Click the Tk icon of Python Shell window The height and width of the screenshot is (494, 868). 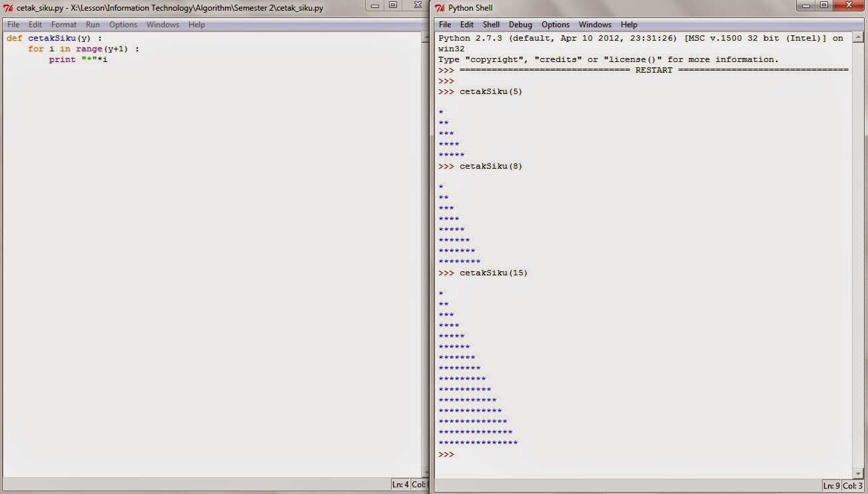440,8
